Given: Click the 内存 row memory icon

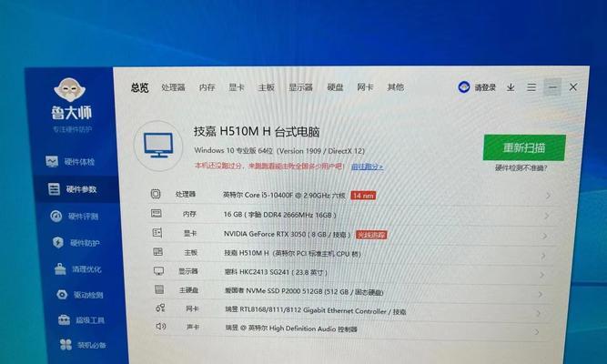Looking at the screenshot, I should (157, 213).
